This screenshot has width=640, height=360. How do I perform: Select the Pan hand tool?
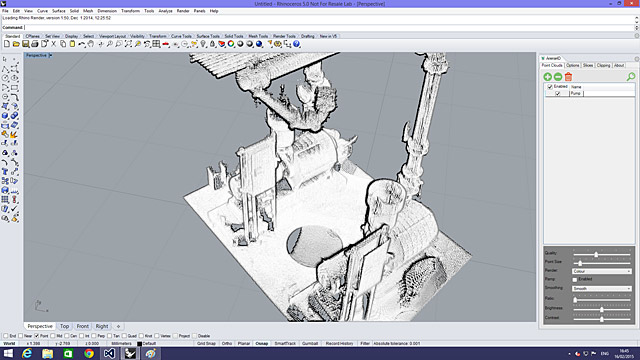pyautogui.click(x=91, y=44)
